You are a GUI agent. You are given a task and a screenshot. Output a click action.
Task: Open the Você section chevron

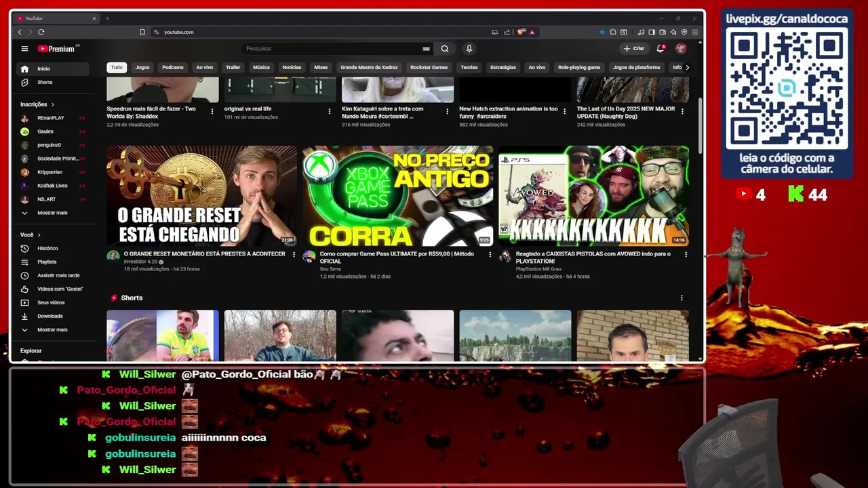[x=39, y=235]
